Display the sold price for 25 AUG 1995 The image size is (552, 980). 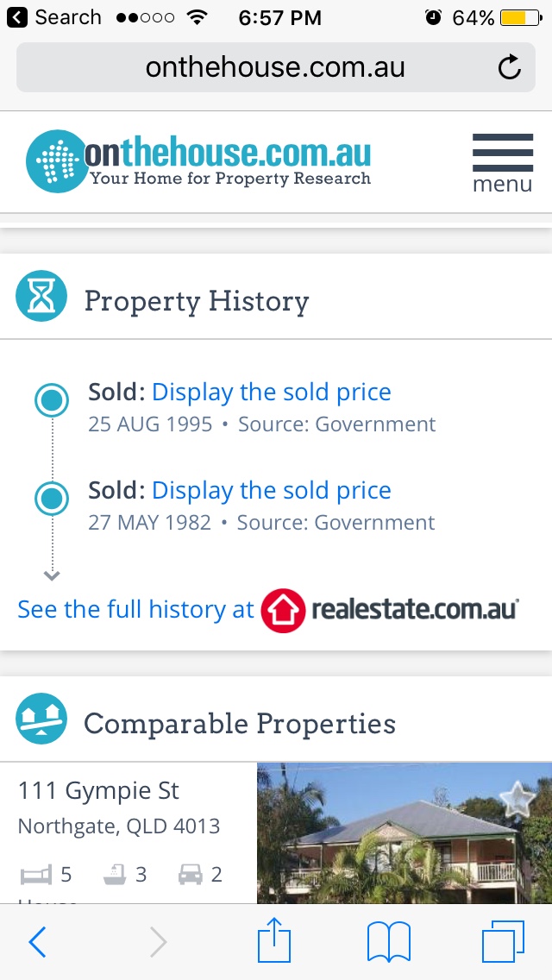point(271,393)
